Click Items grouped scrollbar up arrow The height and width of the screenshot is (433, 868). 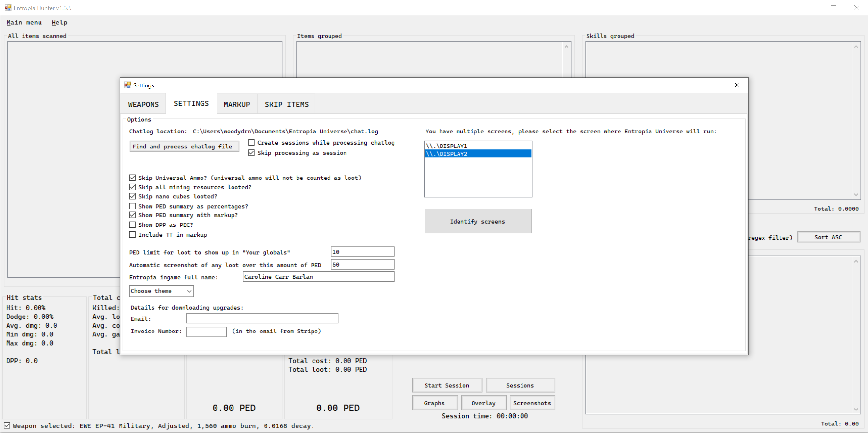click(567, 47)
